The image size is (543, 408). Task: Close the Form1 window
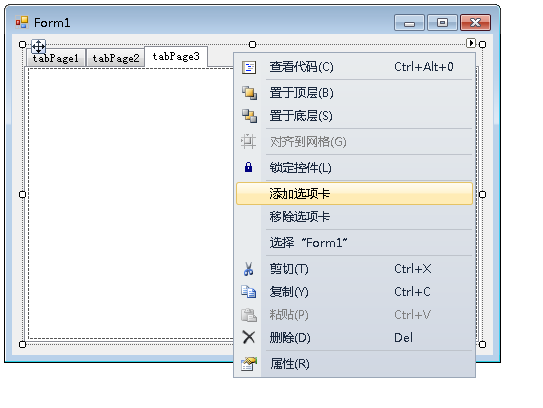[x=475, y=23]
